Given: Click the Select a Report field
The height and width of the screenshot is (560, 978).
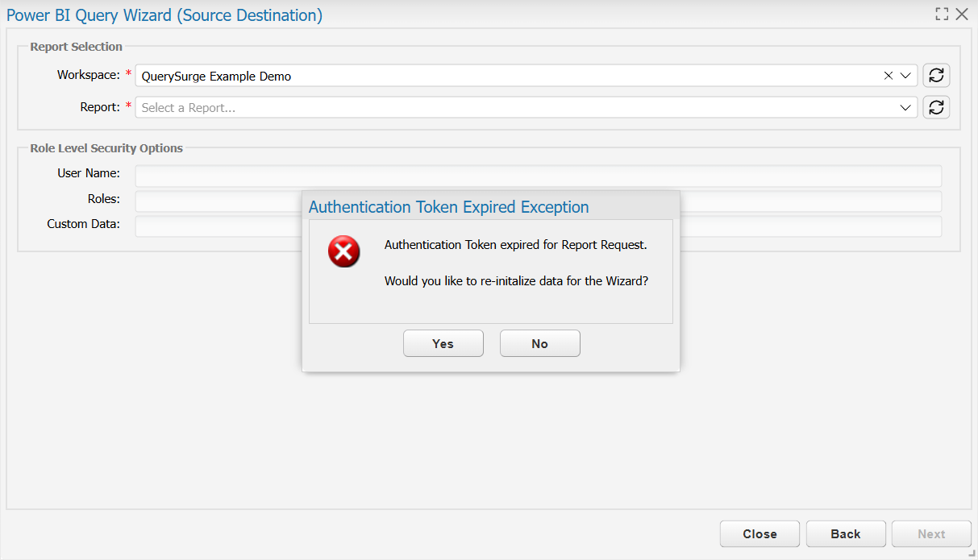Looking at the screenshot, I should [526, 107].
